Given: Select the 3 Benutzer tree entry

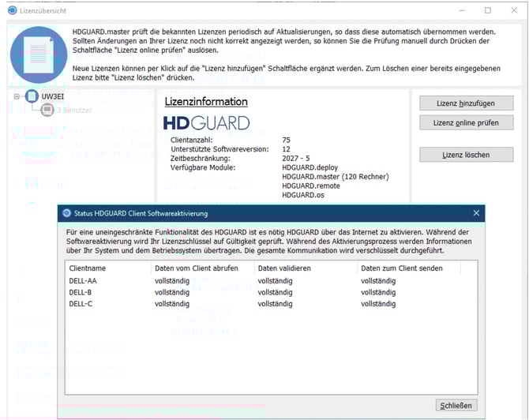Looking at the screenshot, I should [x=74, y=111].
